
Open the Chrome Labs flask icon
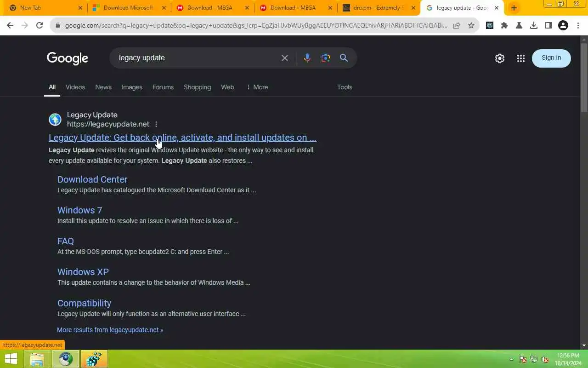(x=519, y=26)
